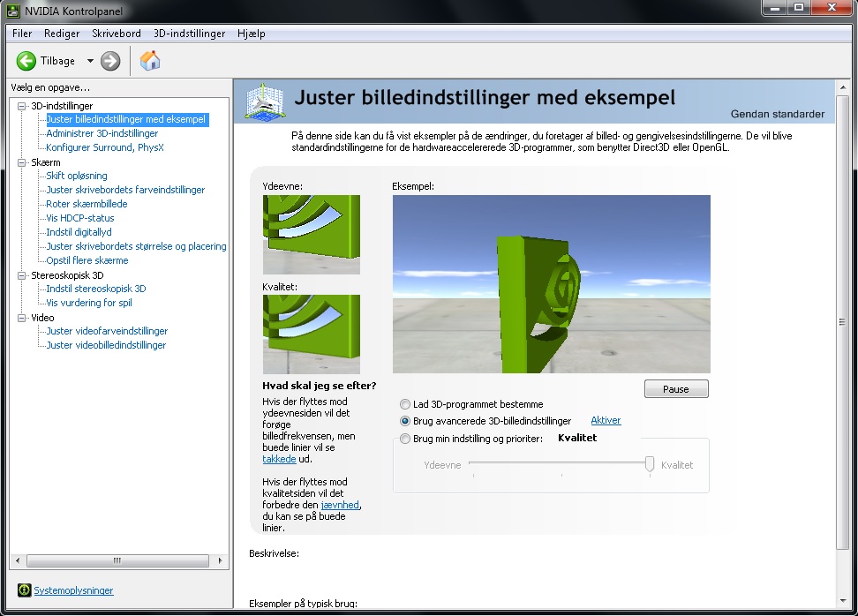Open the Systemoplysninger link

73,590
